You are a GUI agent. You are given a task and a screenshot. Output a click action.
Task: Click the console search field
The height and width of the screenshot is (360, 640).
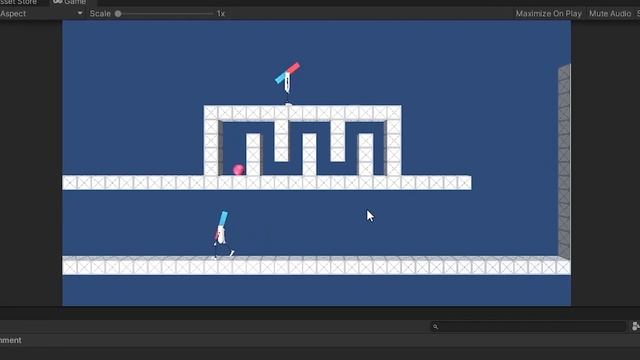(528, 326)
